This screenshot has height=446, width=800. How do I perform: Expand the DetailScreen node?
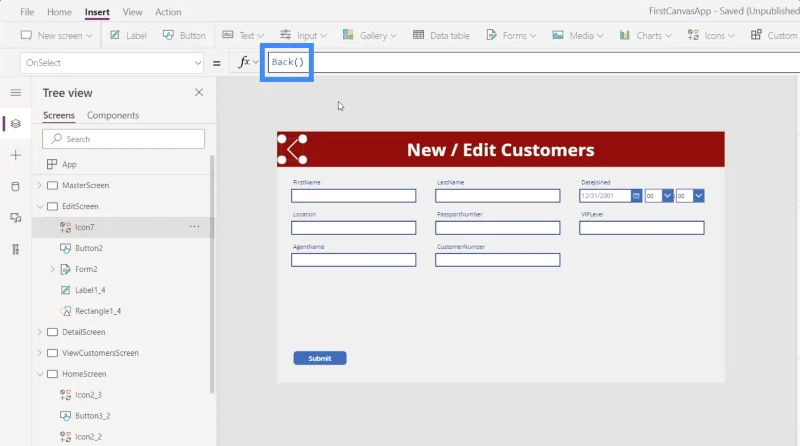[x=40, y=332]
